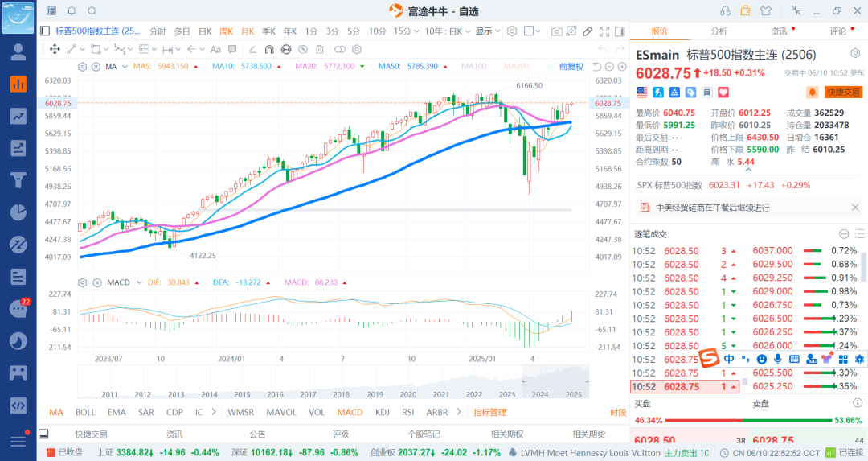Viewport: 868px width, 461px height.
Task: Open the filter funnel sidebar icon
Action: (x=18, y=180)
